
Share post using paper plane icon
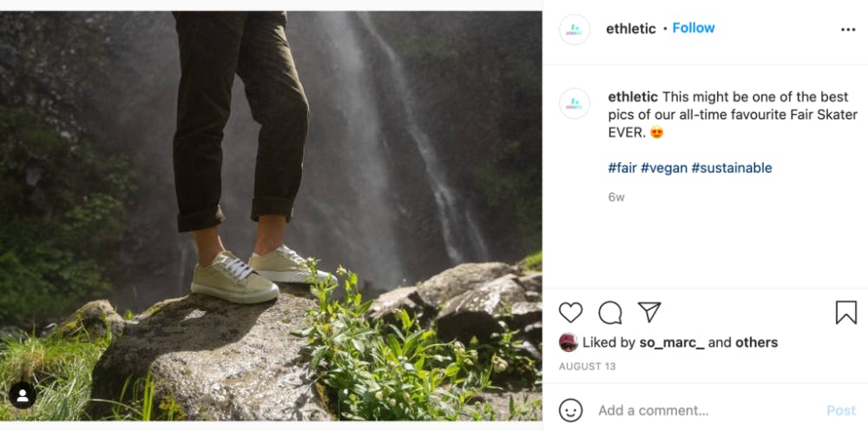tap(649, 313)
